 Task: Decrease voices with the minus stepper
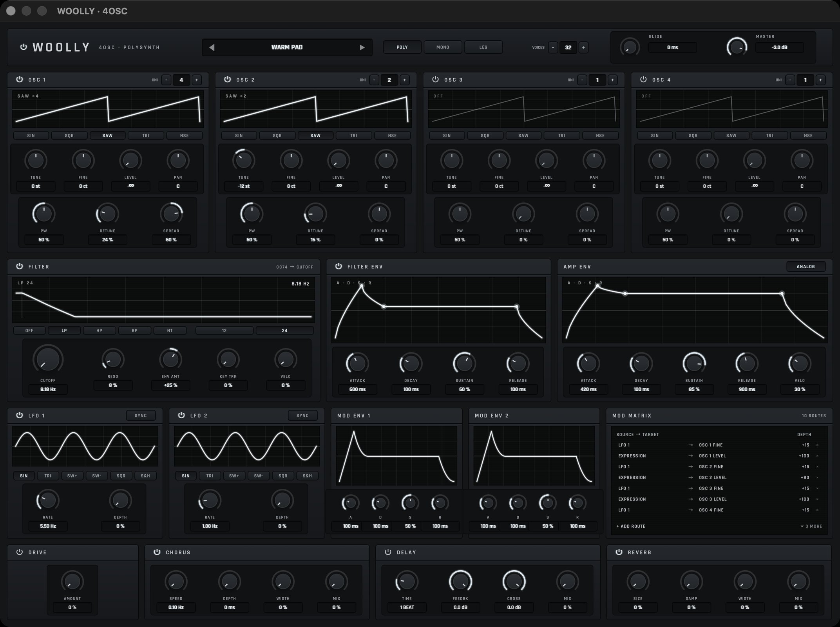coord(553,47)
